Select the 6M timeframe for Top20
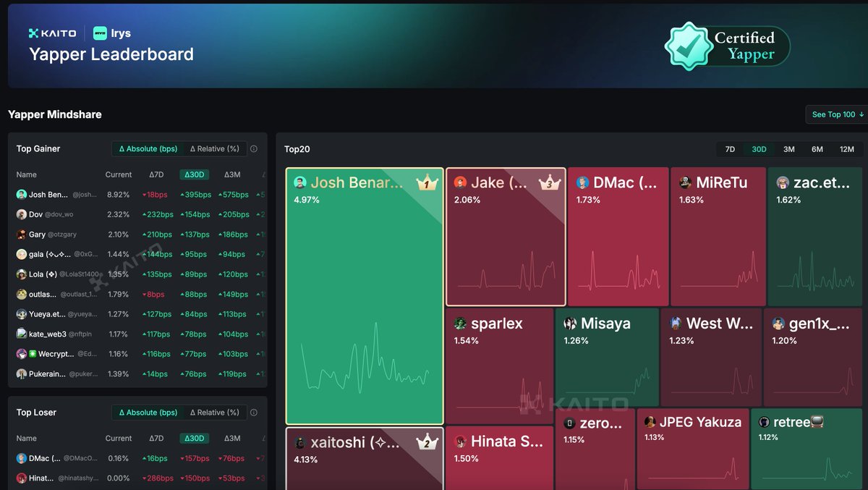 [817, 150]
